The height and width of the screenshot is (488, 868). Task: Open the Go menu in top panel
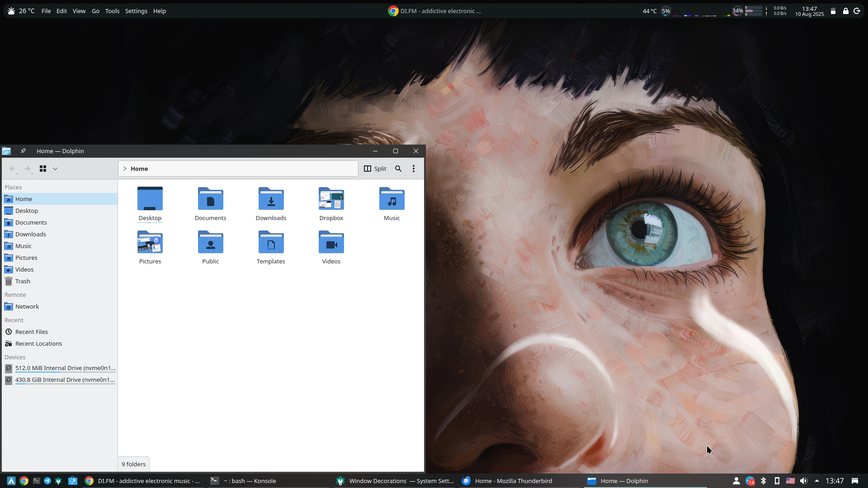click(x=95, y=11)
